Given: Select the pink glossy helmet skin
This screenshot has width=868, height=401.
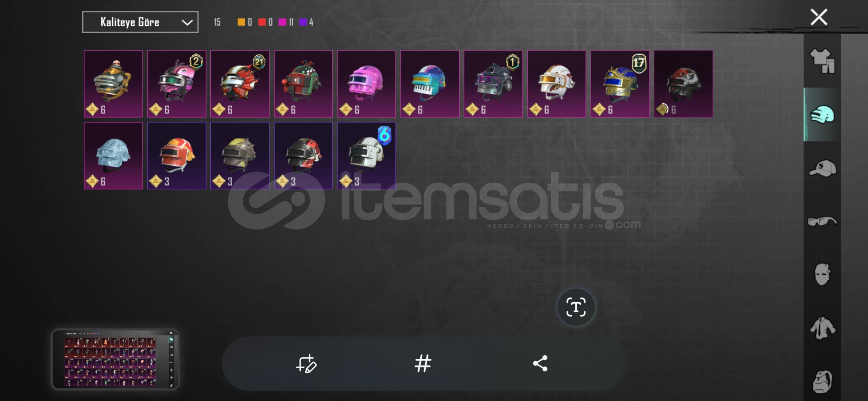Looking at the screenshot, I should click(366, 84).
